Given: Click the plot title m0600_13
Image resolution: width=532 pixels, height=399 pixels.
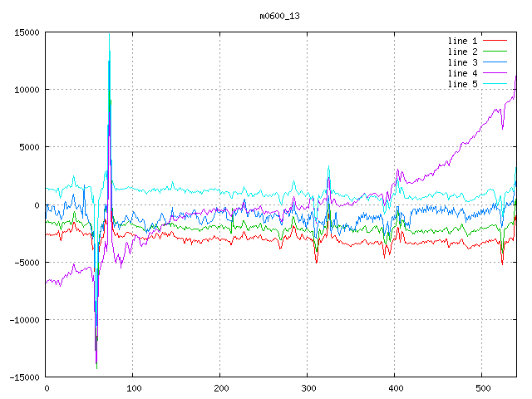Looking at the screenshot, I should 279,16.
